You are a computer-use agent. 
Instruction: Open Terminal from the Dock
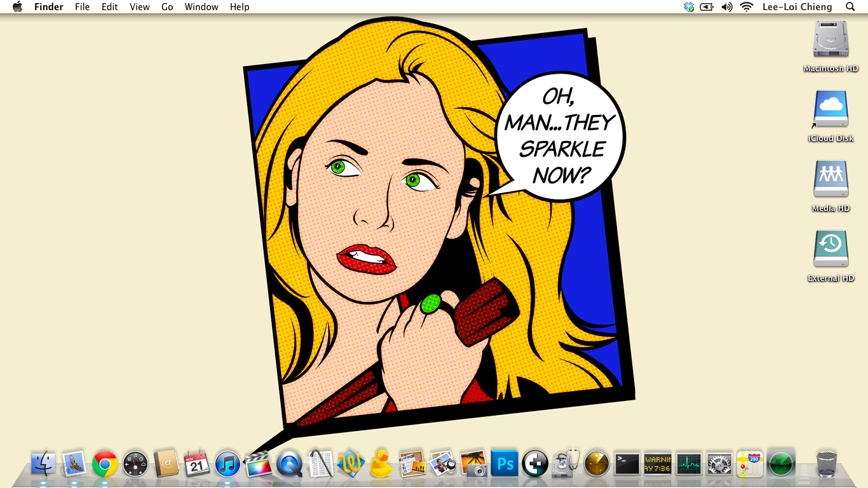(x=627, y=464)
